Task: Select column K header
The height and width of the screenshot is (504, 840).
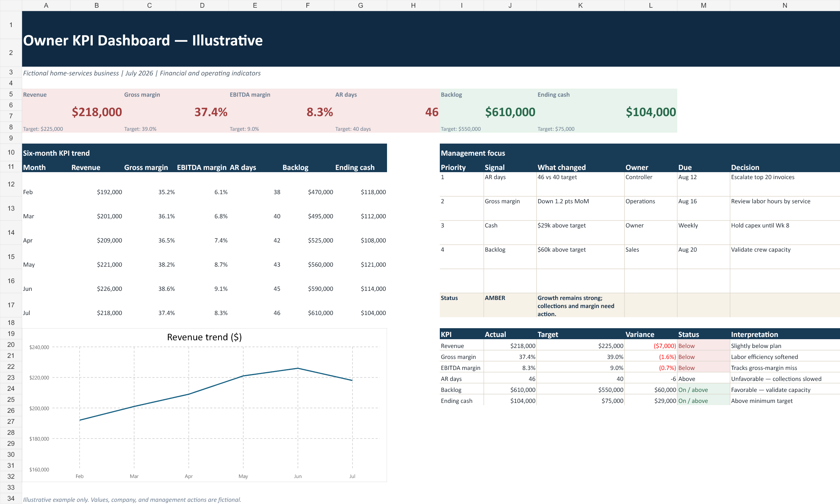Action: coord(581,5)
